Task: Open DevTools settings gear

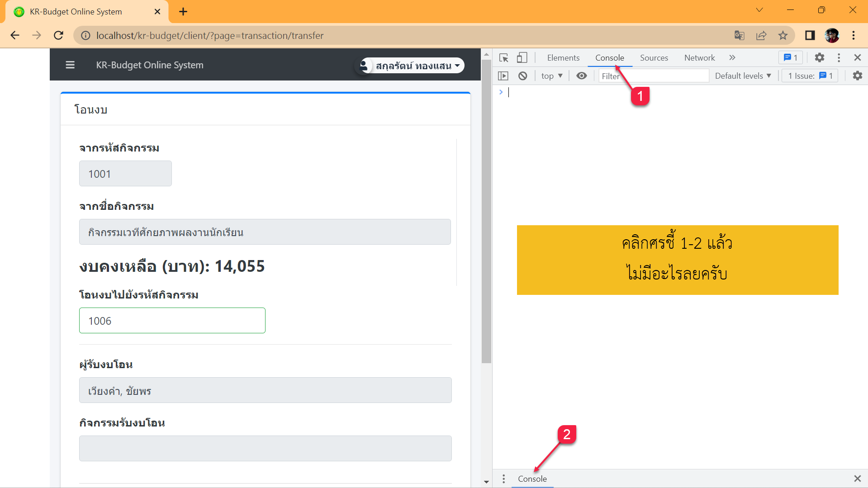Action: [819, 58]
